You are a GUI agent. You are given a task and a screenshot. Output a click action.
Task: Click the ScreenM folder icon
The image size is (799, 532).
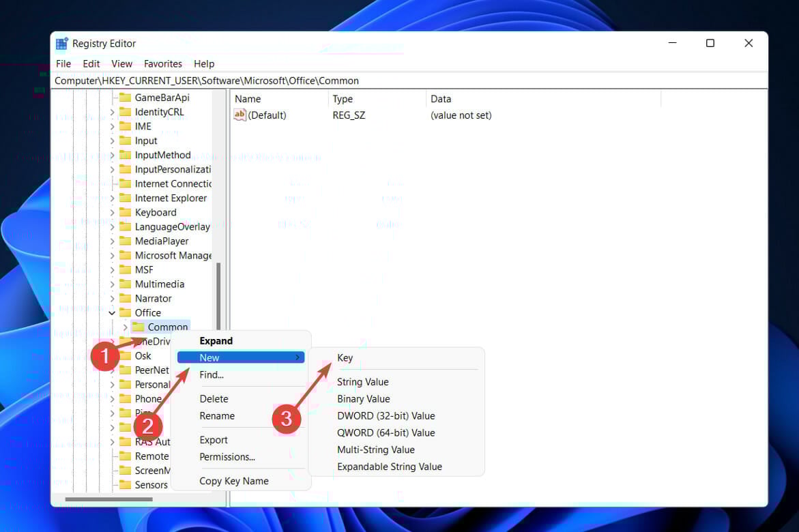tap(126, 471)
